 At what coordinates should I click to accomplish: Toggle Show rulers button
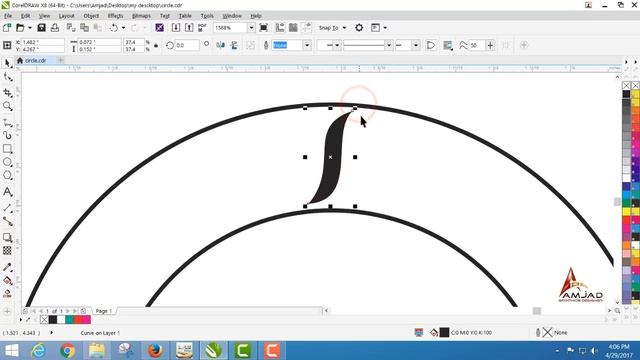pos(280,28)
